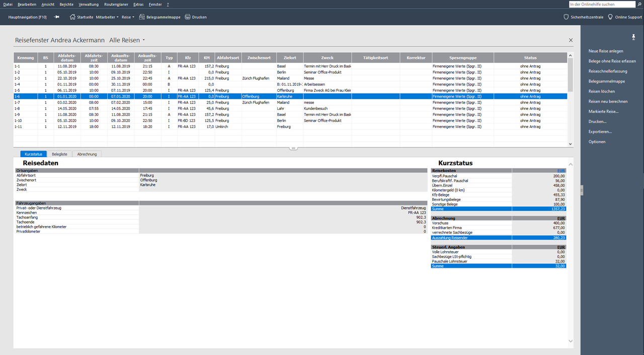644x355 pixels.
Task: Click the Startseite home icon
Action: (x=72, y=17)
